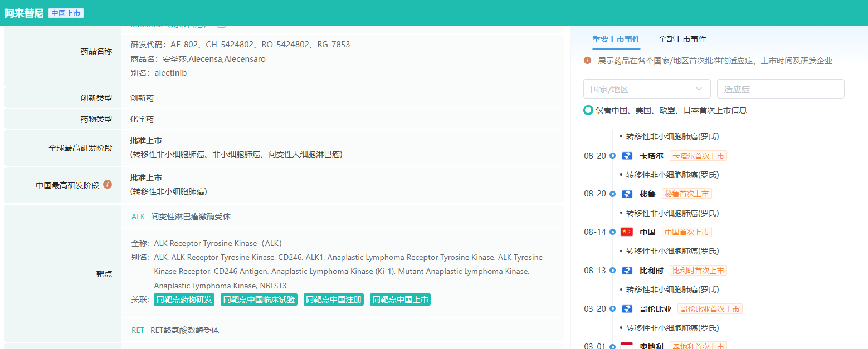
Task: Click the 研发代码 AF-802 line
Action: point(240,45)
